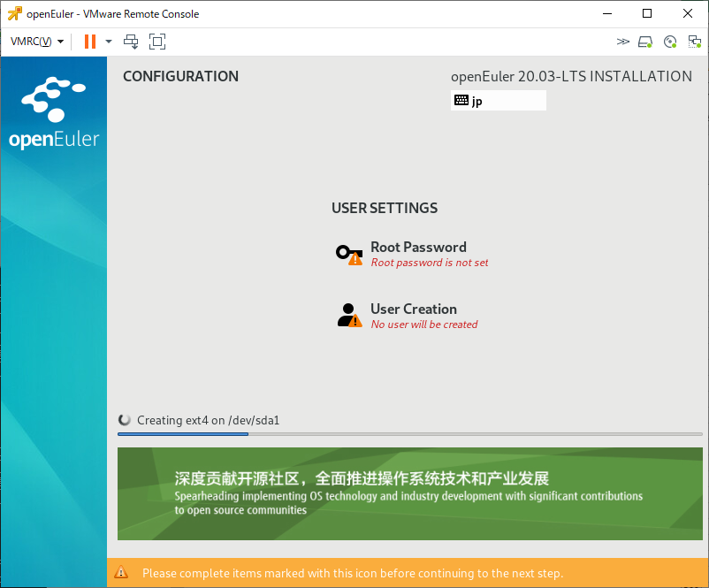This screenshot has width=709, height=588.
Task: Click the hard disk device icon
Action: point(645,42)
